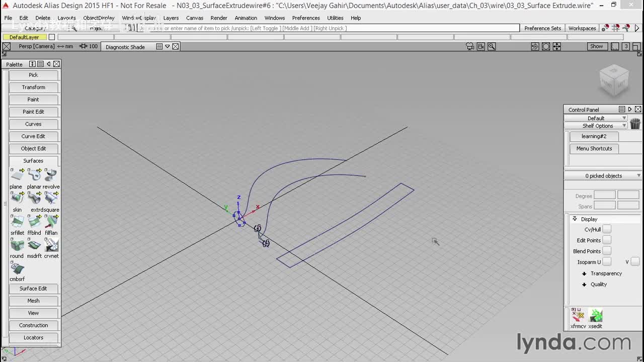The width and height of the screenshot is (644, 362).
Task: Click the camera select icon in view bar
Action: coord(470,46)
